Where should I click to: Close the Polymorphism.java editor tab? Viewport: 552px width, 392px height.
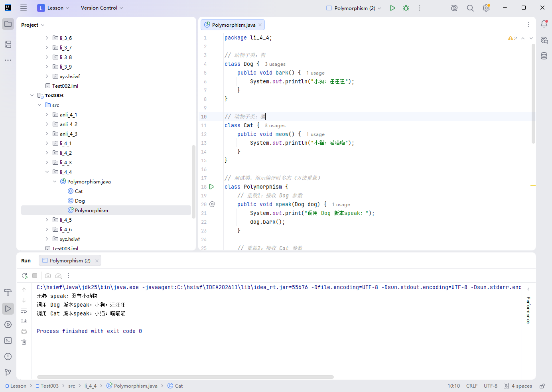[260, 25]
